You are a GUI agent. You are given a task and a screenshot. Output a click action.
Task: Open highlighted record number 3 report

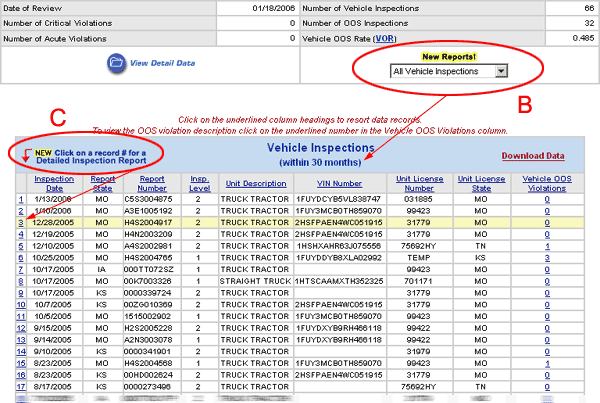tap(21, 223)
